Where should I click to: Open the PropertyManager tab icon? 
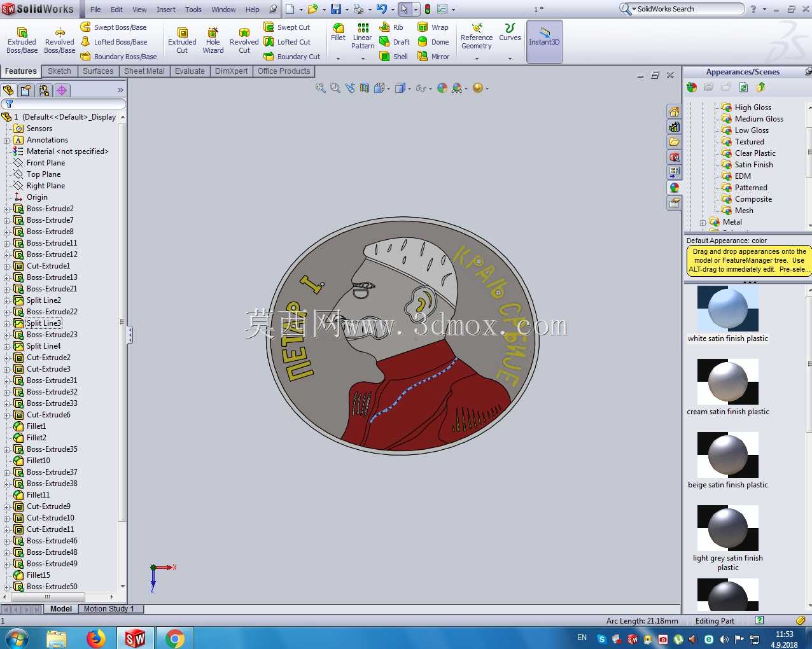pos(26,90)
